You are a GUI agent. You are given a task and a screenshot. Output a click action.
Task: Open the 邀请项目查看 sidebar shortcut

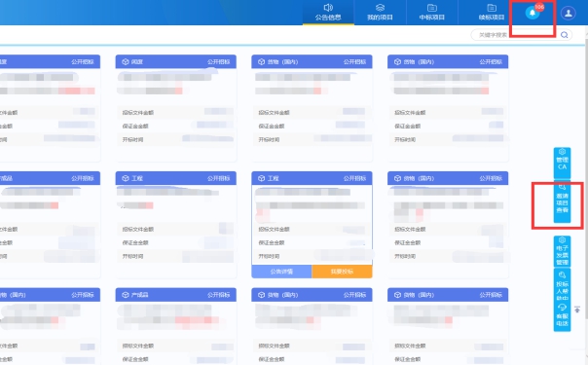point(562,201)
